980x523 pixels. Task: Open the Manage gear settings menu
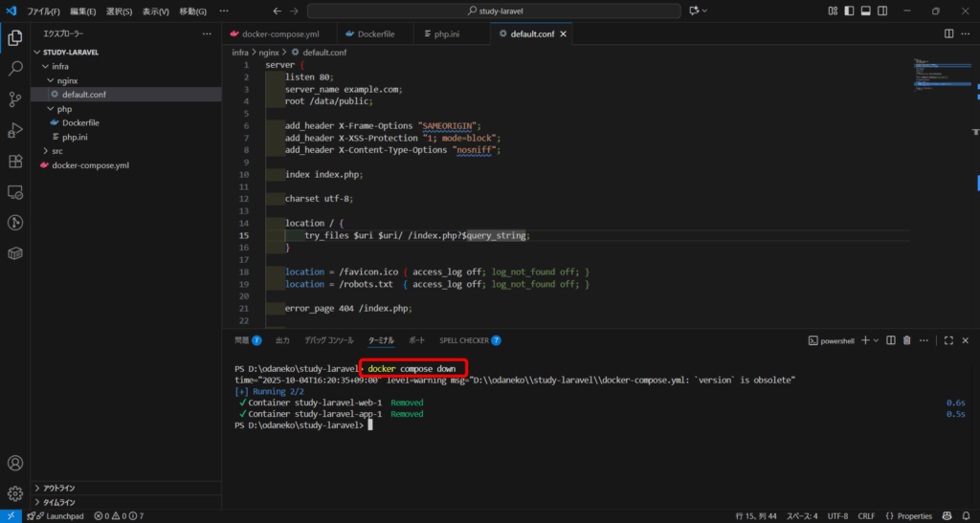click(15, 494)
